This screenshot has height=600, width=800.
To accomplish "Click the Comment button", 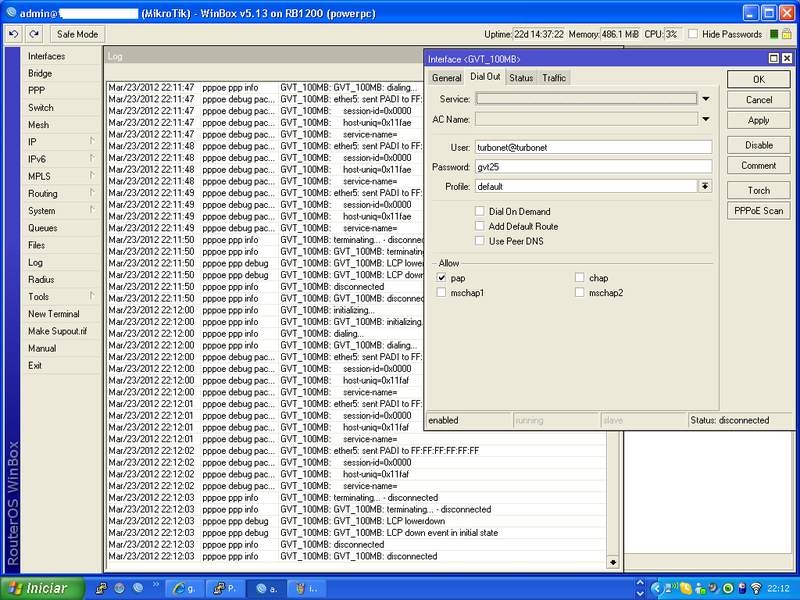I will [x=759, y=165].
